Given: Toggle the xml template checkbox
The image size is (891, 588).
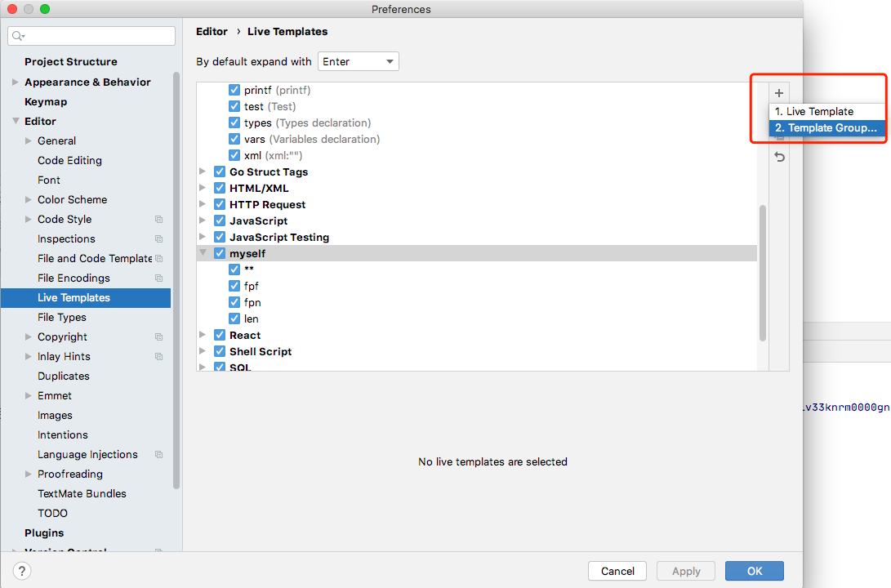Looking at the screenshot, I should [x=234, y=155].
